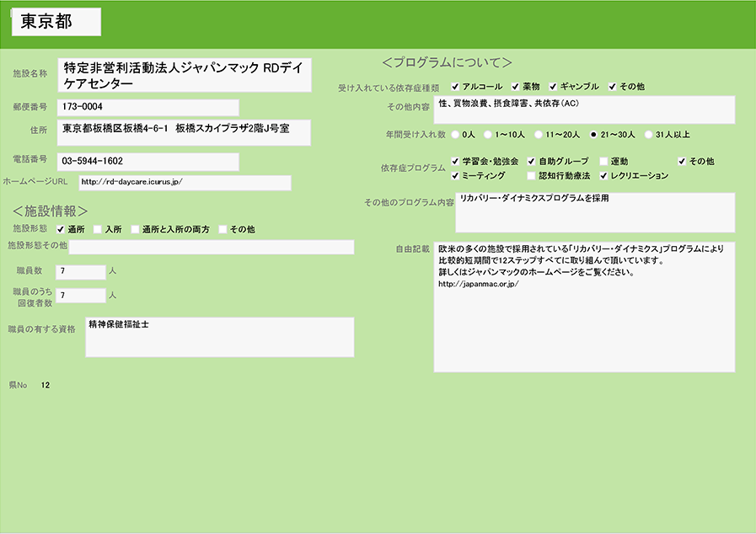The height and width of the screenshot is (534, 756).
Task: Uncheck the アルコール dependency checkbox
Action: coord(455,87)
